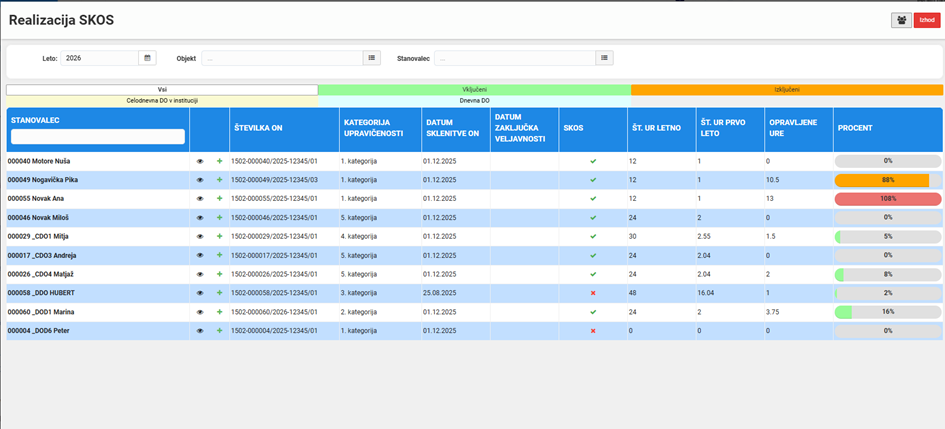Click the Stanovalec column search field

98,136
